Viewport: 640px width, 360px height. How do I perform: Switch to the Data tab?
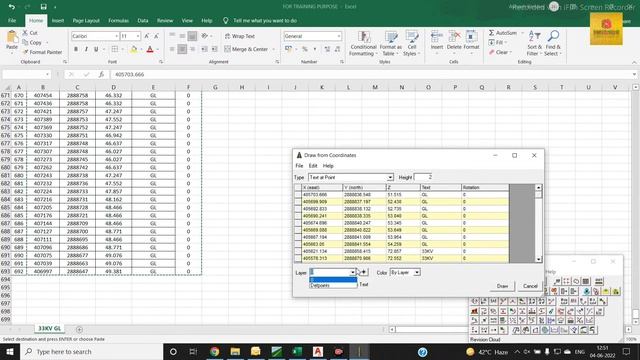click(143, 20)
